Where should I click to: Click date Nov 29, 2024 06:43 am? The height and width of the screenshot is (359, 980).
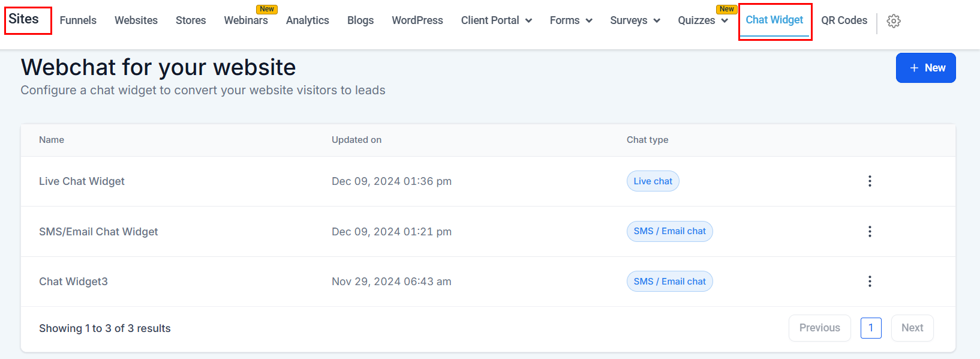click(392, 282)
